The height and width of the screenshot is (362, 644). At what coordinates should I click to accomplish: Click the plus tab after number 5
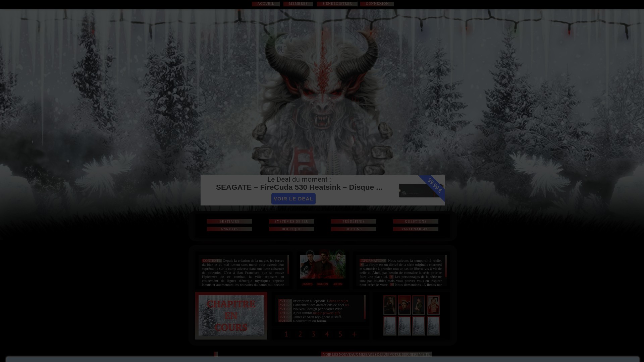click(354, 334)
